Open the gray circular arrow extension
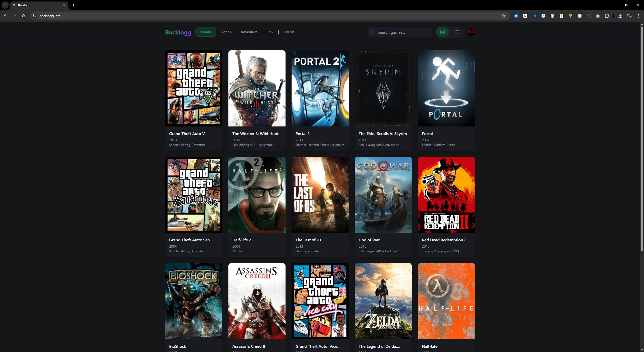This screenshot has height=352, width=644. click(579, 16)
